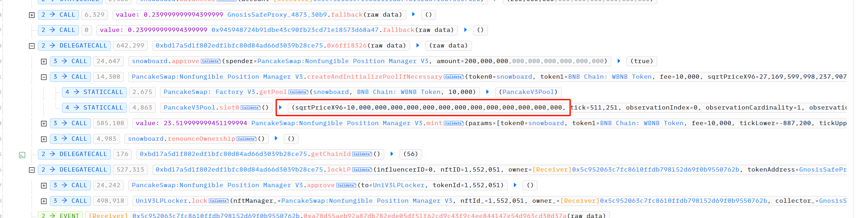Click gas value 14,308

tap(108, 77)
